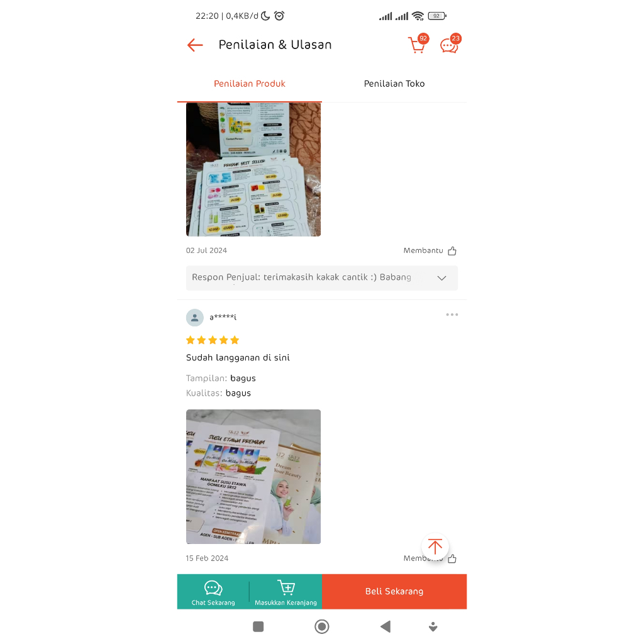The width and height of the screenshot is (644, 644).
Task: Tap the five-star rating on a*****i review
Action: [x=213, y=340]
